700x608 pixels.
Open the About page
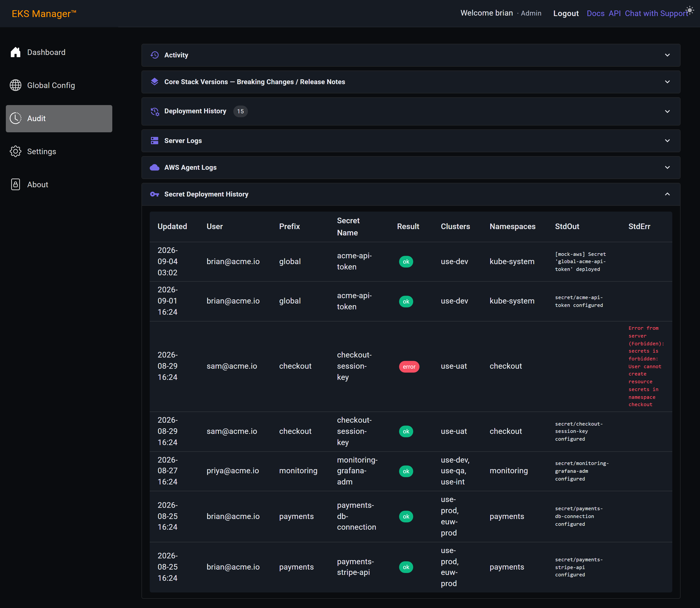coord(59,185)
